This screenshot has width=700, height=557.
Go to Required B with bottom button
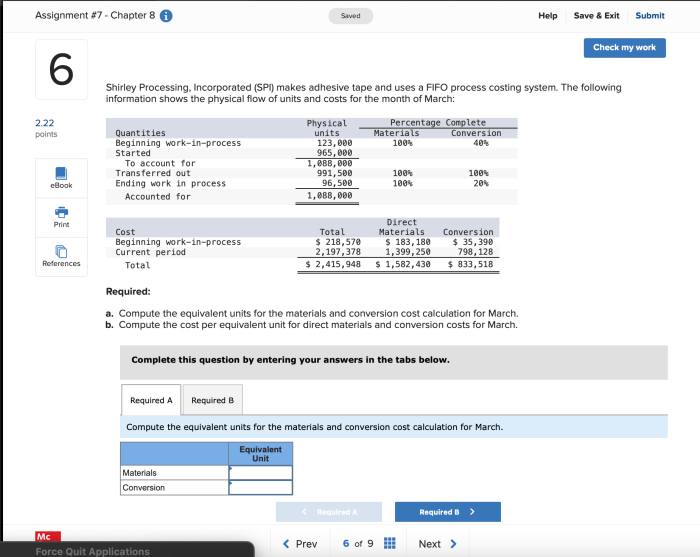pos(448,512)
